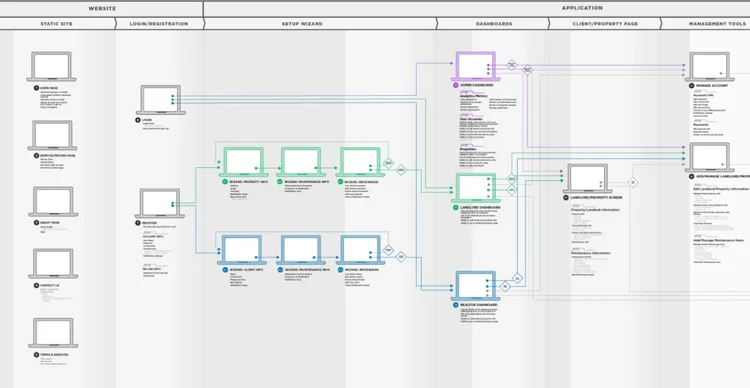Viewport: 750px width, 388px height.
Task: Select blue Wizard: Client Info laptop icon
Action: (x=242, y=250)
